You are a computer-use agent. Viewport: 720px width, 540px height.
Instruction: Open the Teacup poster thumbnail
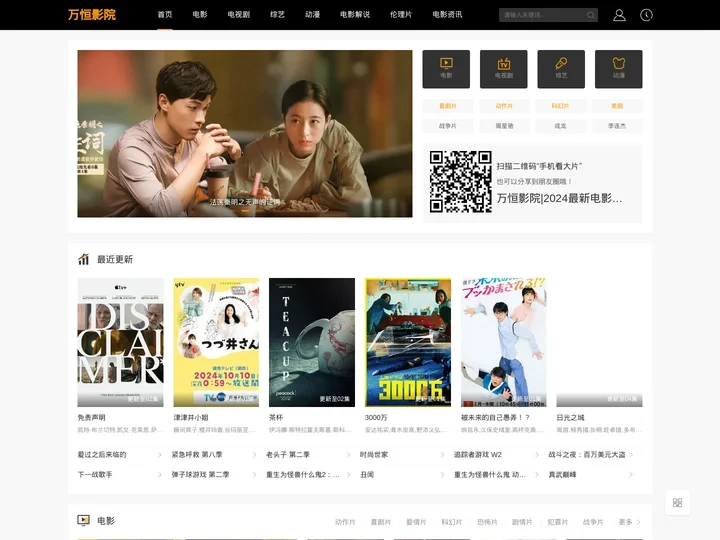pos(312,342)
